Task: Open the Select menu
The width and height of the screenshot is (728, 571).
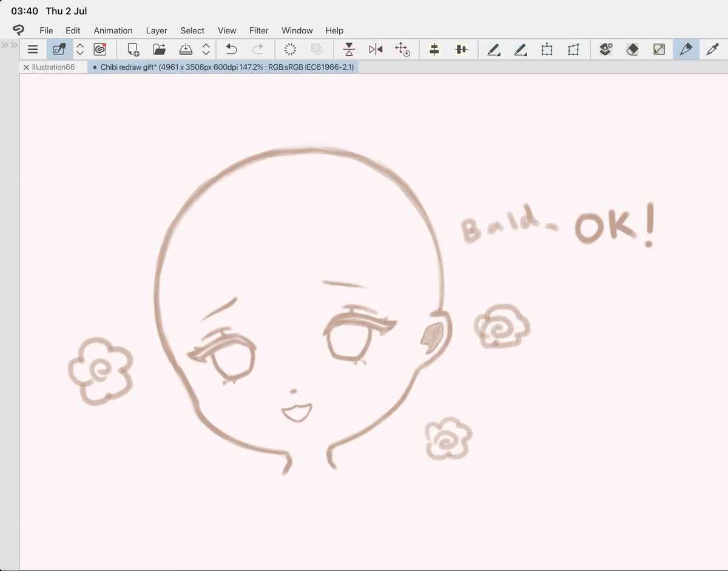Action: click(192, 30)
